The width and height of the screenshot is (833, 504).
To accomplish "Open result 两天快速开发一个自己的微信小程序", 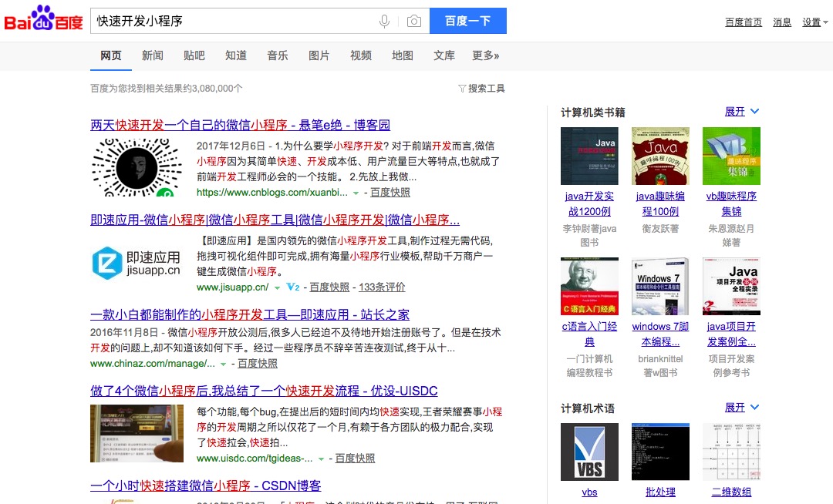I will point(240,125).
